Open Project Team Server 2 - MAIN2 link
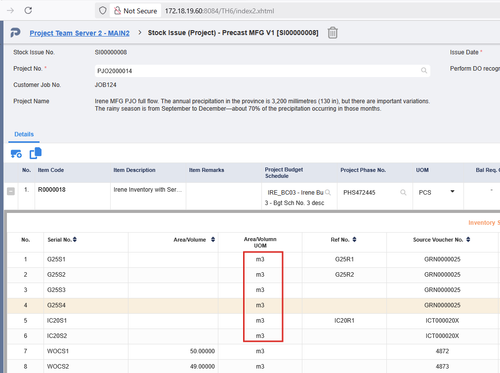Viewport: 500px width, 373px height. pos(79,33)
